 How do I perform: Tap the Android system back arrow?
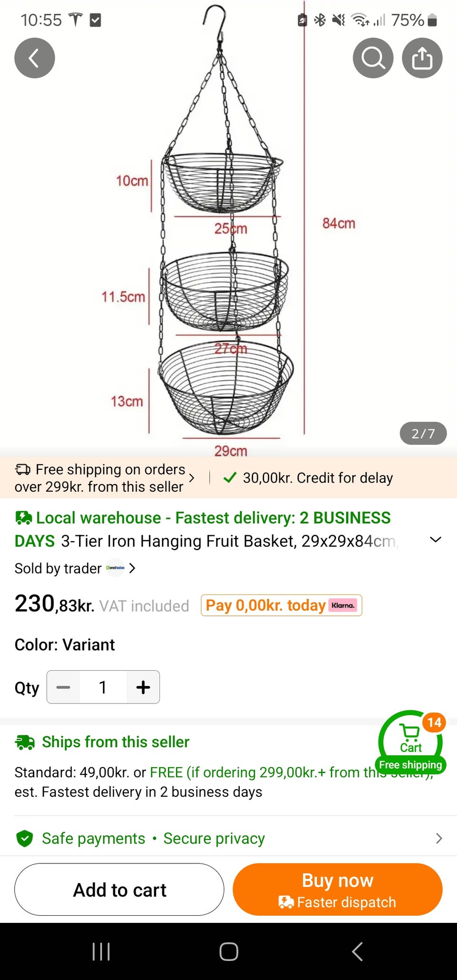(x=357, y=951)
